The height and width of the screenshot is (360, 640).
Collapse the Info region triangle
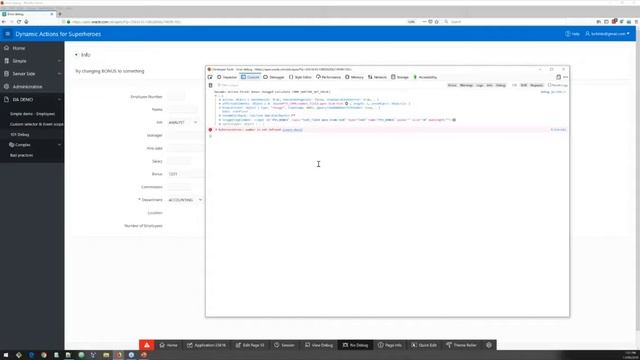coord(76,55)
